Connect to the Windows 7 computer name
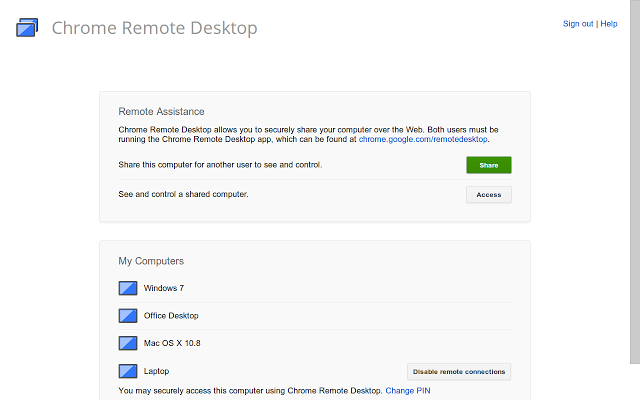This screenshot has height=400, width=640. click(x=163, y=288)
